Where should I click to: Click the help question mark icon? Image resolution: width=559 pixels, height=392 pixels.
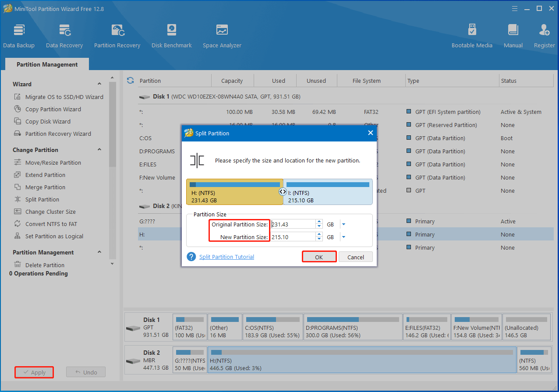point(191,257)
